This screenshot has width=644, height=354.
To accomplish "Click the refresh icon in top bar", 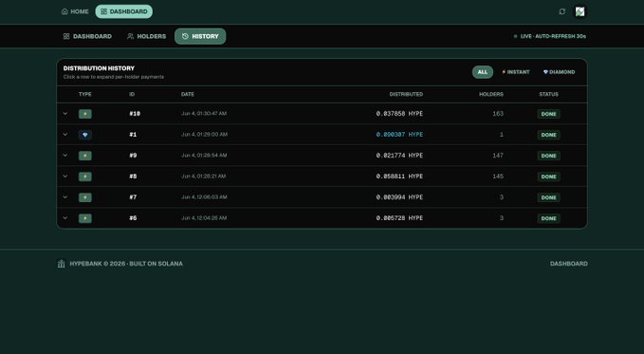I will [x=561, y=11].
